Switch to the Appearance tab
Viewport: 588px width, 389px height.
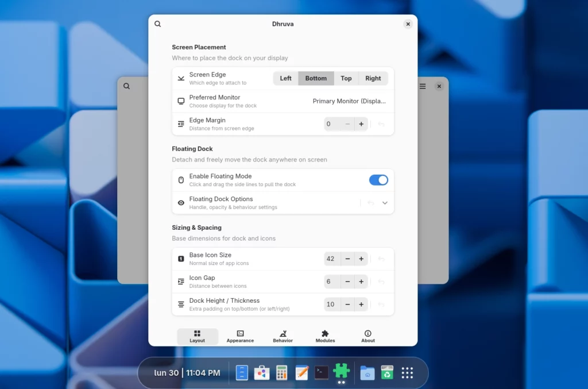240,337
